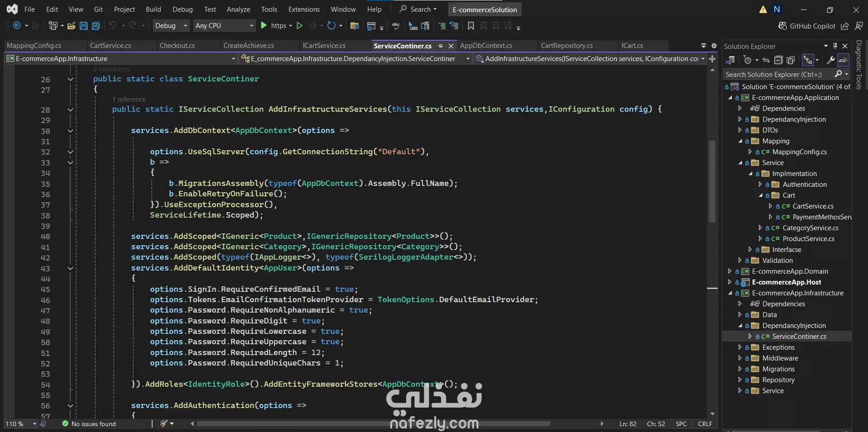
Task: Toggle Track Active Item nesting button
Action: pos(807,60)
